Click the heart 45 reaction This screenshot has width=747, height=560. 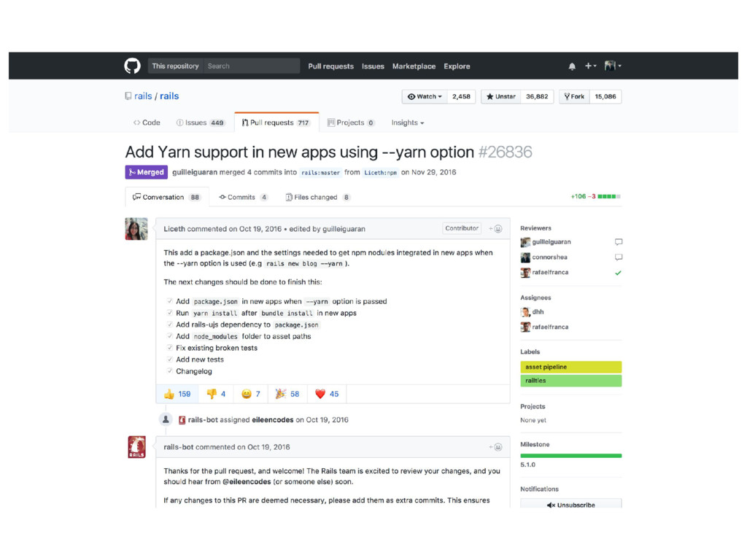click(327, 394)
